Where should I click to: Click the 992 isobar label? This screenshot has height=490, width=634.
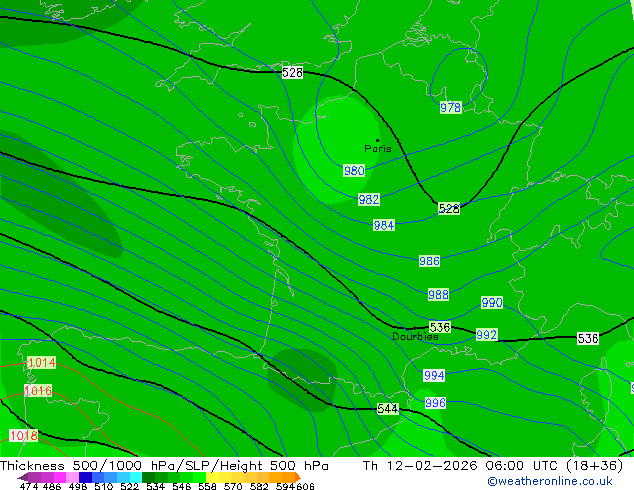point(486,334)
